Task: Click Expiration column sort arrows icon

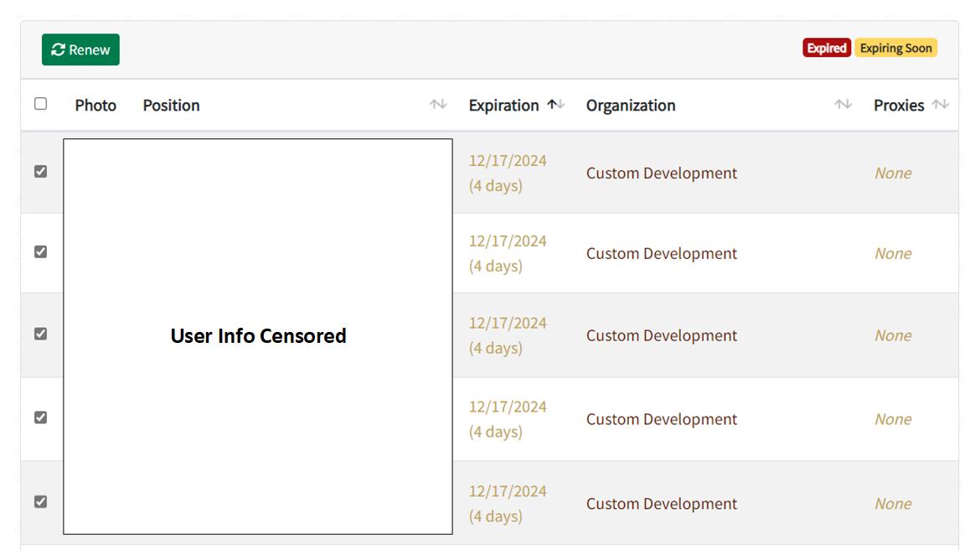Action: click(556, 105)
